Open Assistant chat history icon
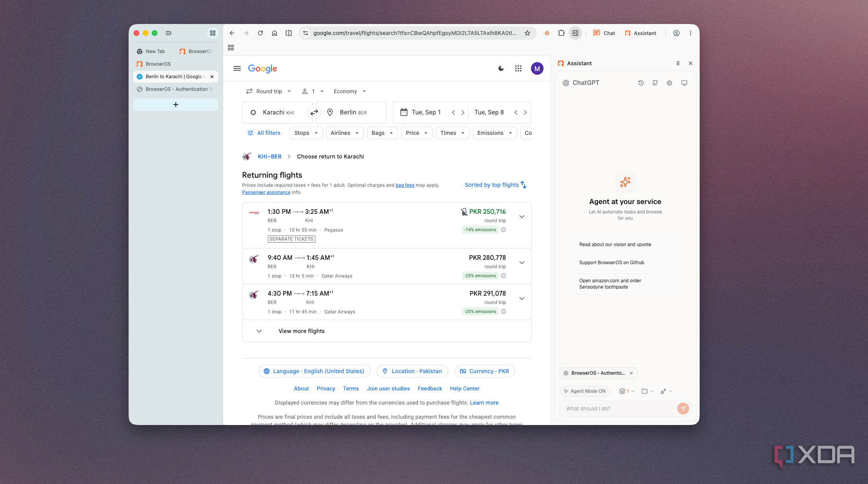 [x=641, y=83]
